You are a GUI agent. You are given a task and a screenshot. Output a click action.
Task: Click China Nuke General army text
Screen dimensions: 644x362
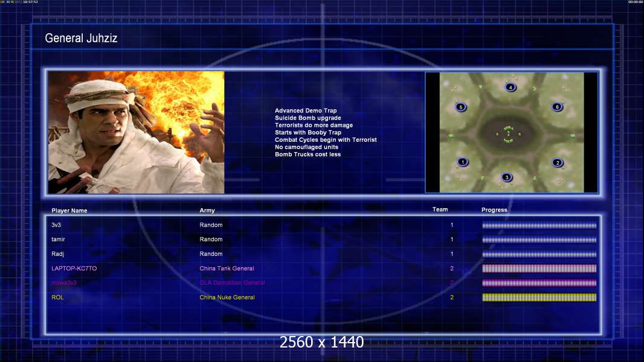click(x=227, y=297)
